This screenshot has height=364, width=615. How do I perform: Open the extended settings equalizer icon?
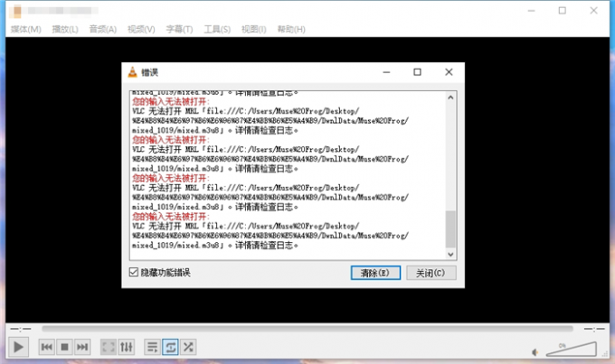[127, 347]
